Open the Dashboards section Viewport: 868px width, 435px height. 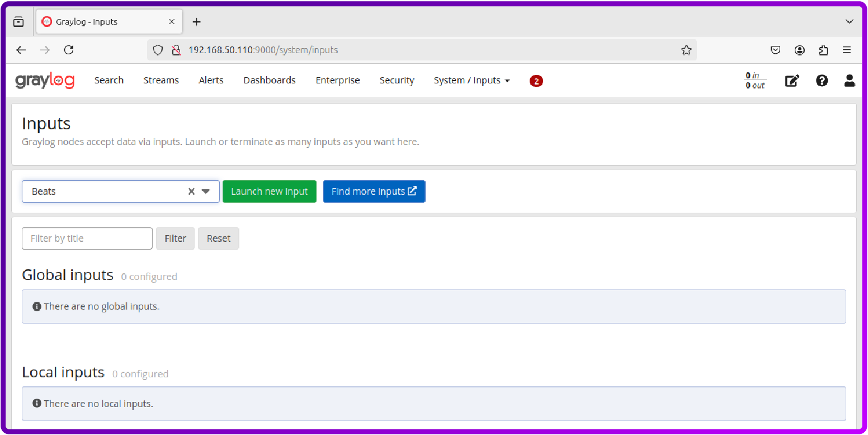(269, 80)
